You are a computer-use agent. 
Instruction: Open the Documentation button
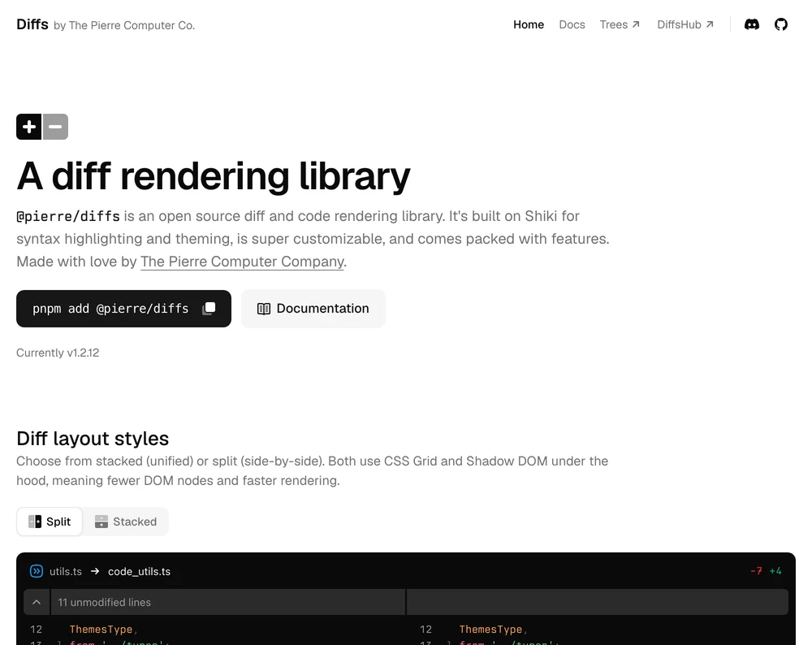point(313,308)
